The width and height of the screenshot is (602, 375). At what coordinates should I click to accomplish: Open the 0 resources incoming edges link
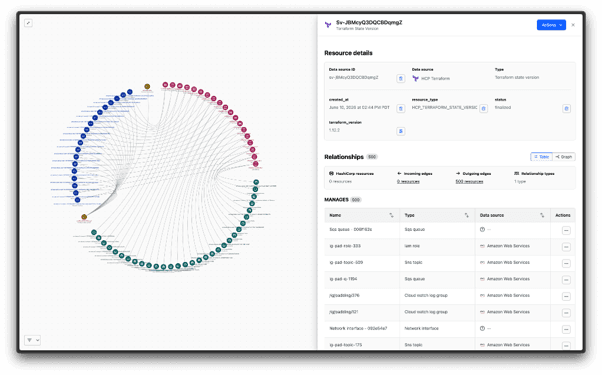click(x=408, y=182)
